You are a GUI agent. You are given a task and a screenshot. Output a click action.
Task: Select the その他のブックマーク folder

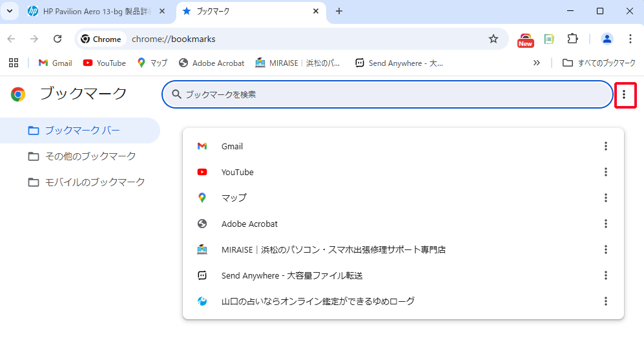pos(79,156)
